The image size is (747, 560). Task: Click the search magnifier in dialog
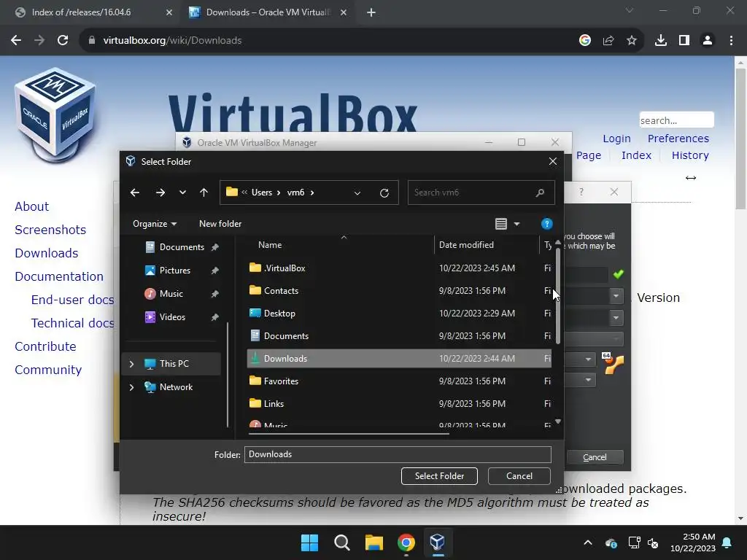point(540,192)
